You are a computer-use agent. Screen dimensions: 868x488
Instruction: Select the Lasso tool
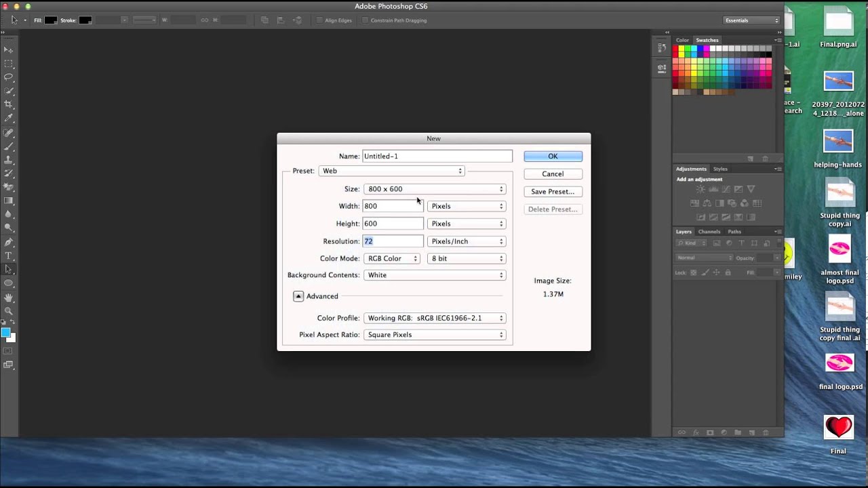tap(9, 77)
